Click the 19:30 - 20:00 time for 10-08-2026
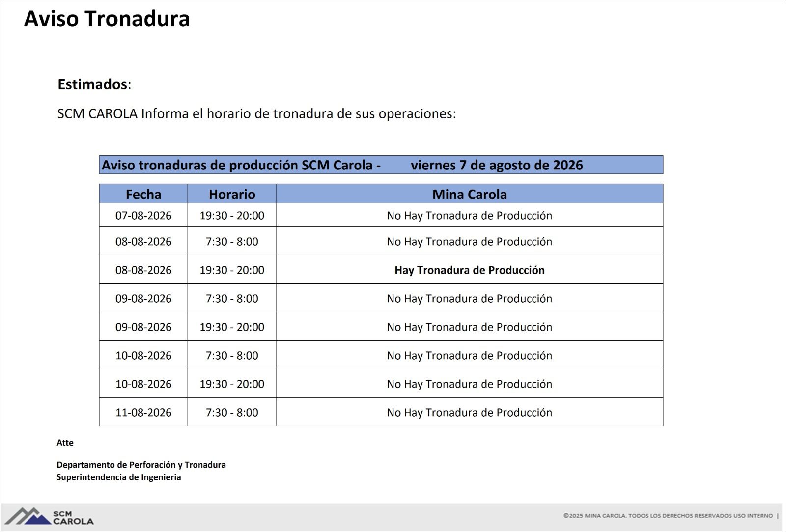 [232, 384]
